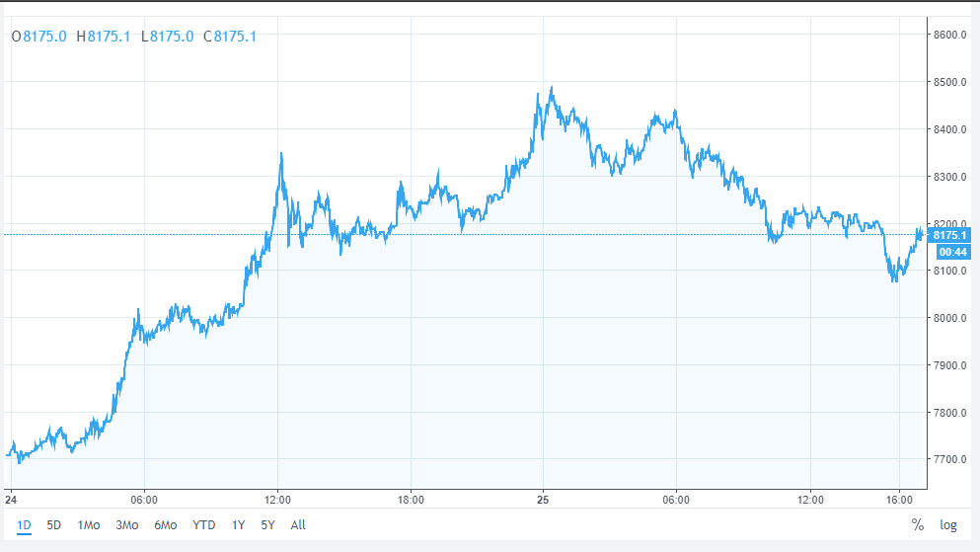Toggle log scale mode
The width and height of the screenshot is (980, 552).
click(x=948, y=525)
